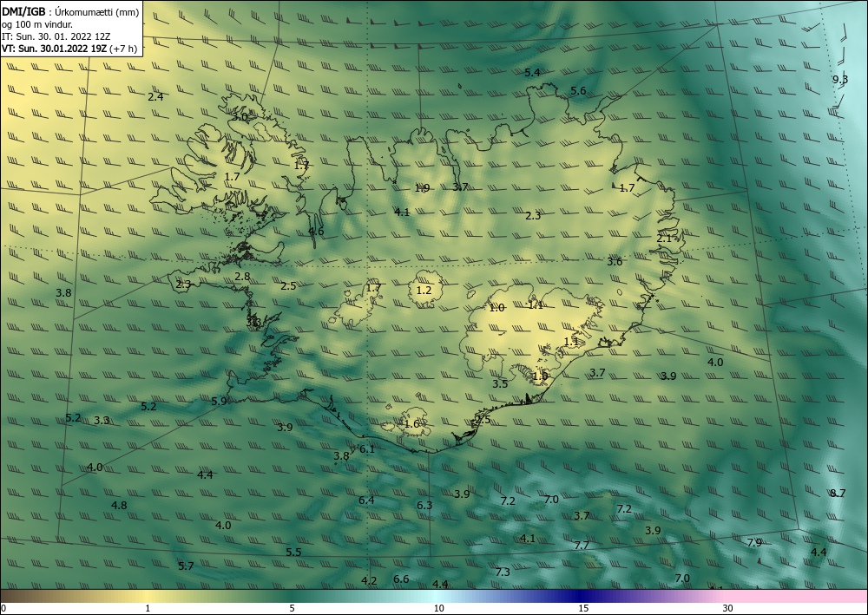
Task: Click the color scale label '15'
Action: click(x=583, y=608)
